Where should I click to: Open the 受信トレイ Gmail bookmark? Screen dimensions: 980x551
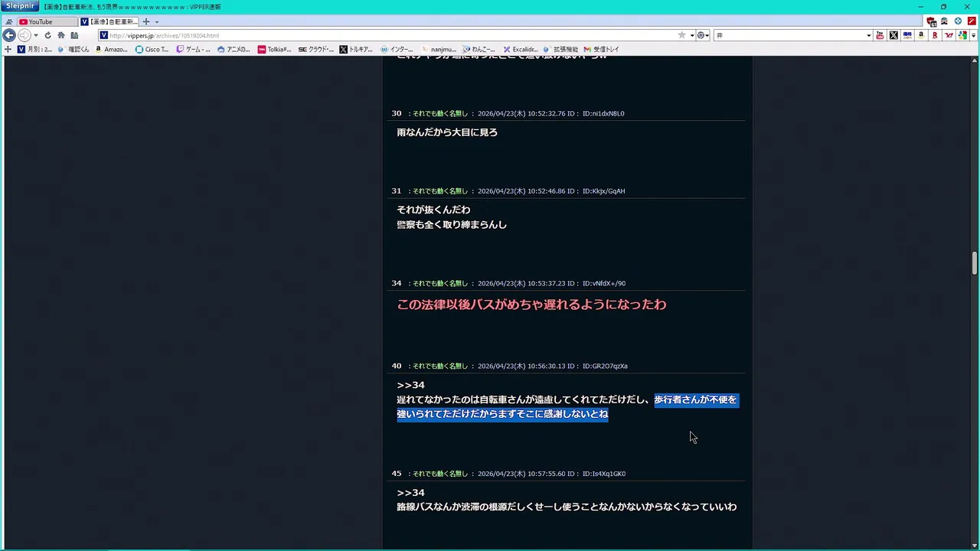[x=602, y=49]
